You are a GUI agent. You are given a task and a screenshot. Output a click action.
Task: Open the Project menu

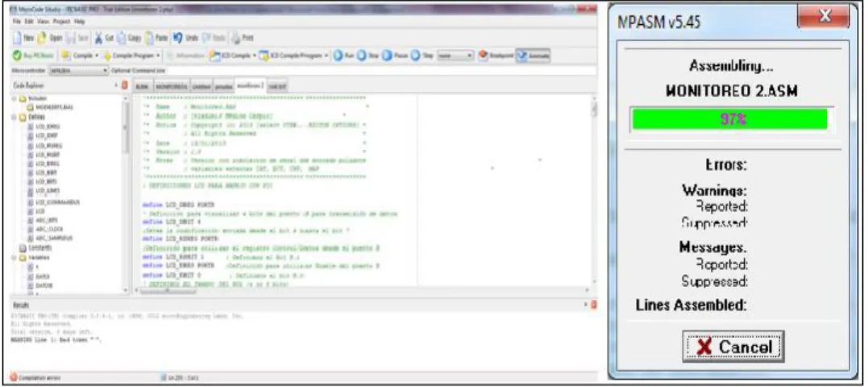click(61, 21)
